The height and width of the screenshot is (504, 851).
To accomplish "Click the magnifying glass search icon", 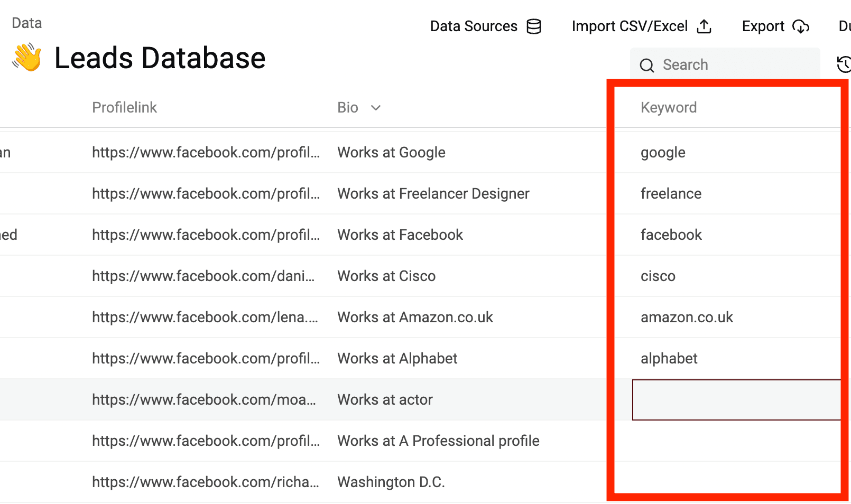I will pos(647,65).
